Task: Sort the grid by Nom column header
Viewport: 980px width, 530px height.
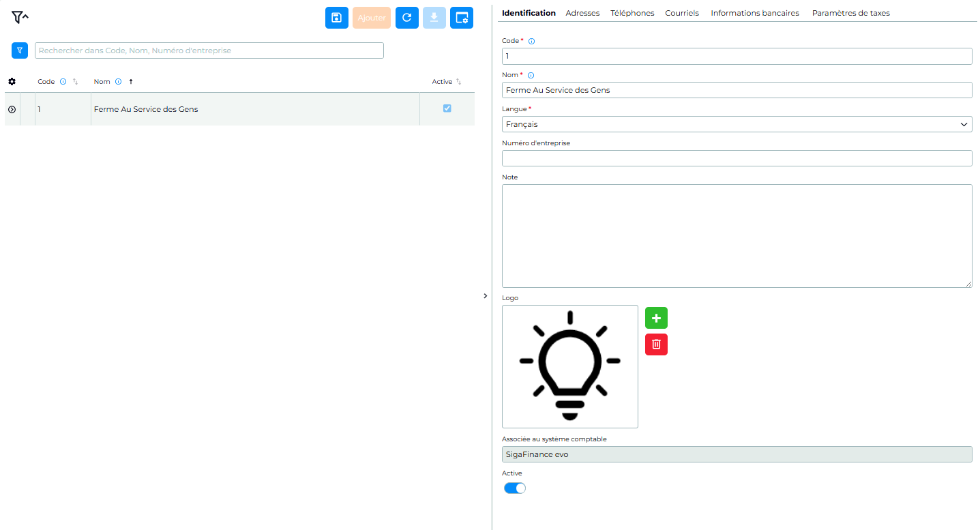Action: [102, 82]
